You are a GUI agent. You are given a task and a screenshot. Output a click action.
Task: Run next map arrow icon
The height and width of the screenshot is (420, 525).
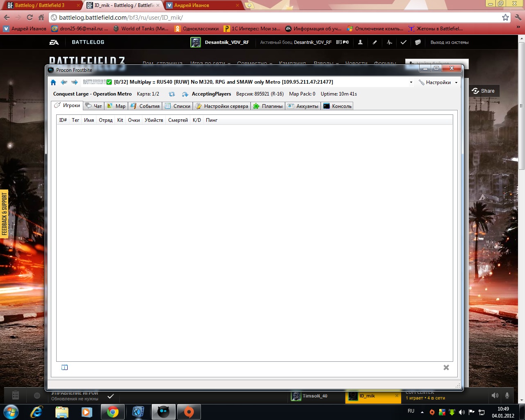(185, 94)
